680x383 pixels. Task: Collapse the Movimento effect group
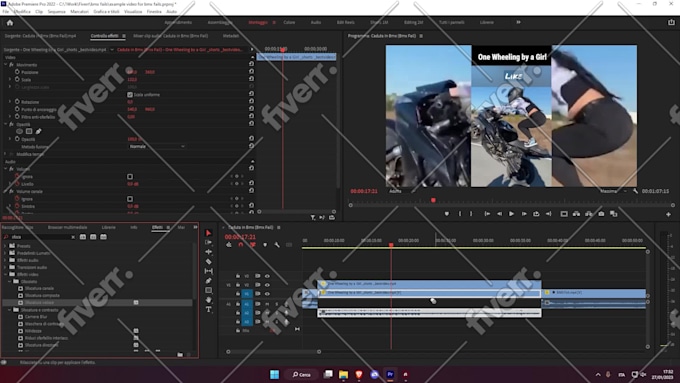click(x=6, y=65)
